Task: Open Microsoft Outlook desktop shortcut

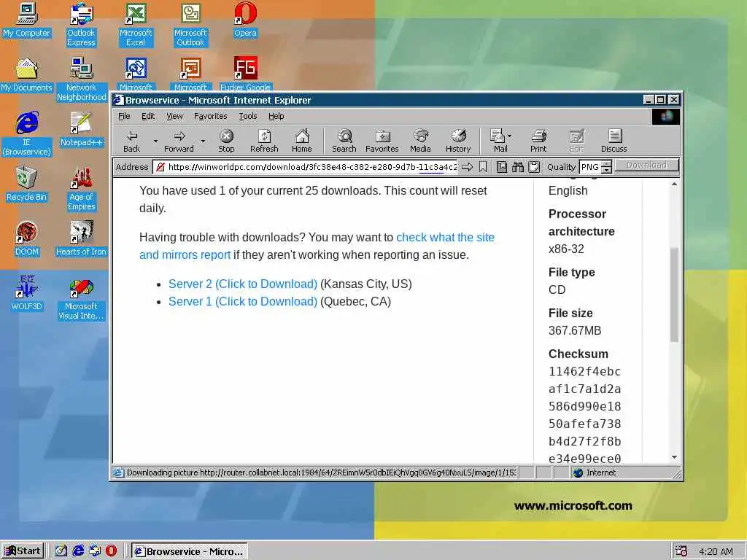Action: coord(190,25)
